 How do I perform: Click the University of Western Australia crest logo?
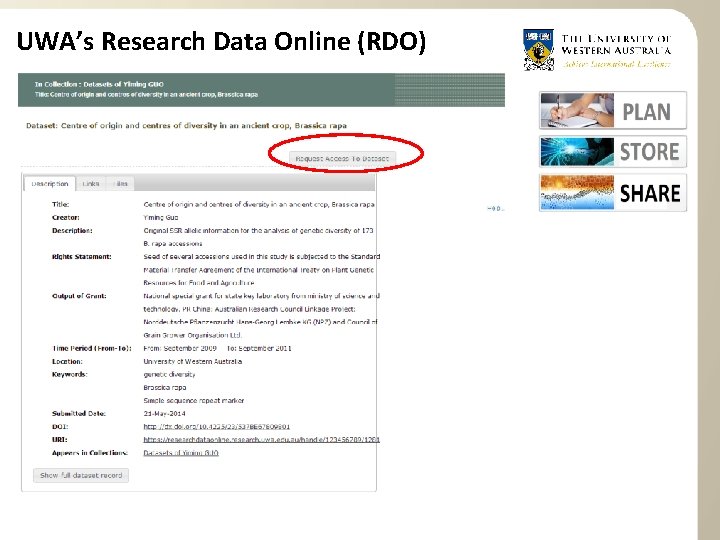[x=539, y=50]
